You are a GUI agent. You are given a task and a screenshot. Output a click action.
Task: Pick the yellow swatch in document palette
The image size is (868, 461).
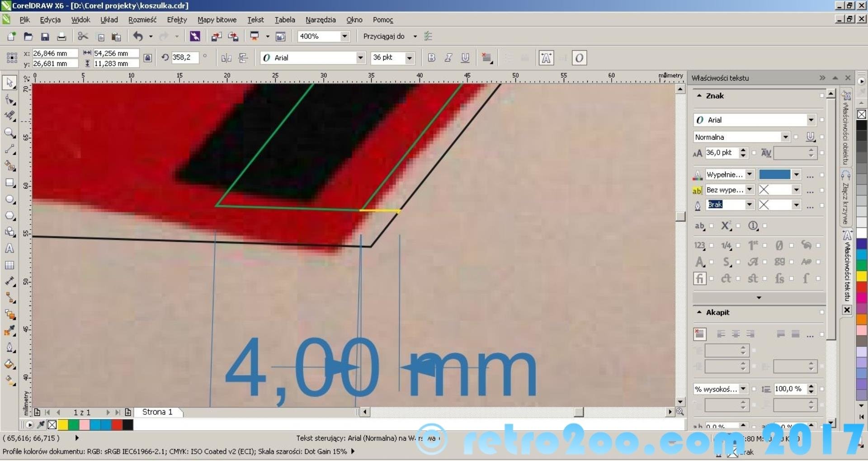pyautogui.click(x=63, y=425)
